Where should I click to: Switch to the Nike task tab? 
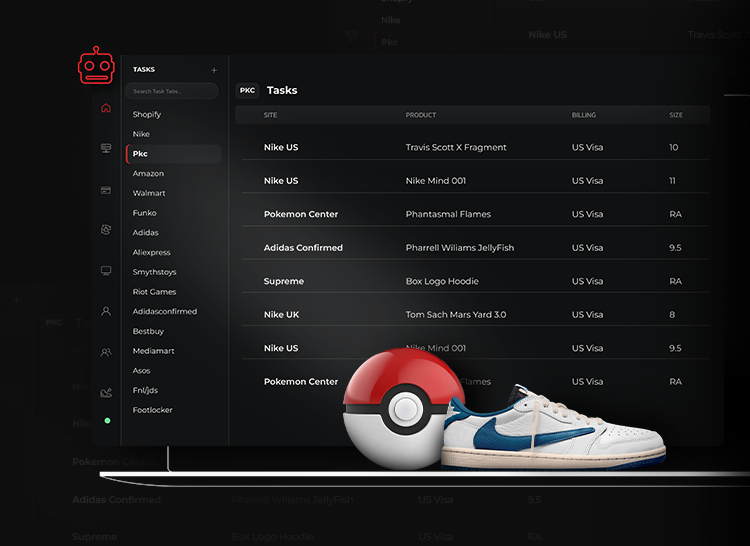[x=141, y=134]
